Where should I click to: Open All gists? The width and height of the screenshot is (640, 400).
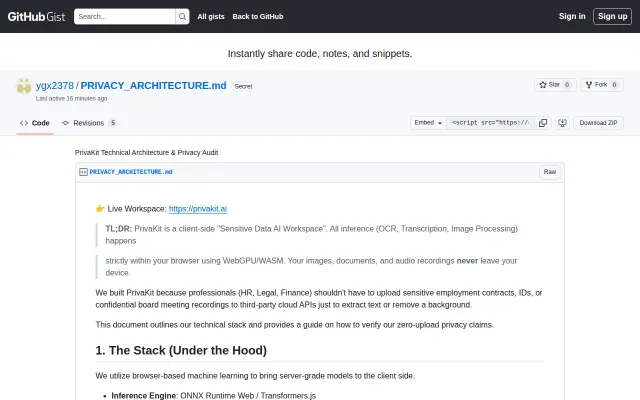coord(211,16)
